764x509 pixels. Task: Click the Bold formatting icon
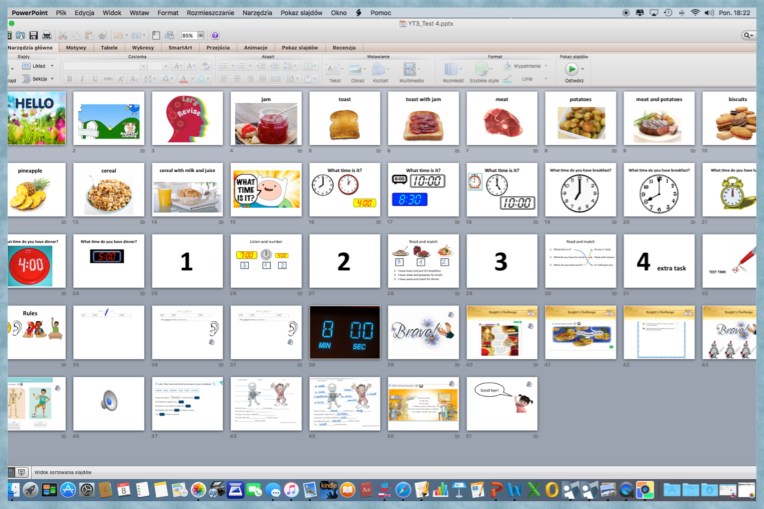pos(69,79)
